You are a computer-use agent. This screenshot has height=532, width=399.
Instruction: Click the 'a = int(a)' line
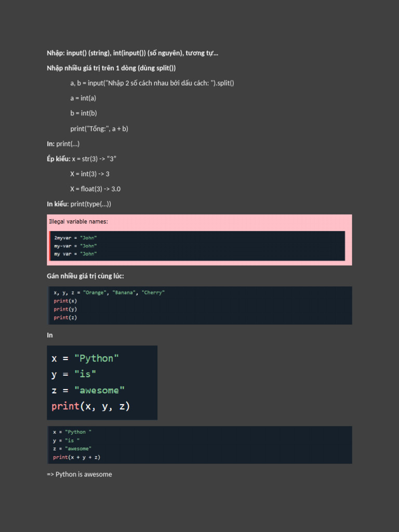tap(83, 98)
